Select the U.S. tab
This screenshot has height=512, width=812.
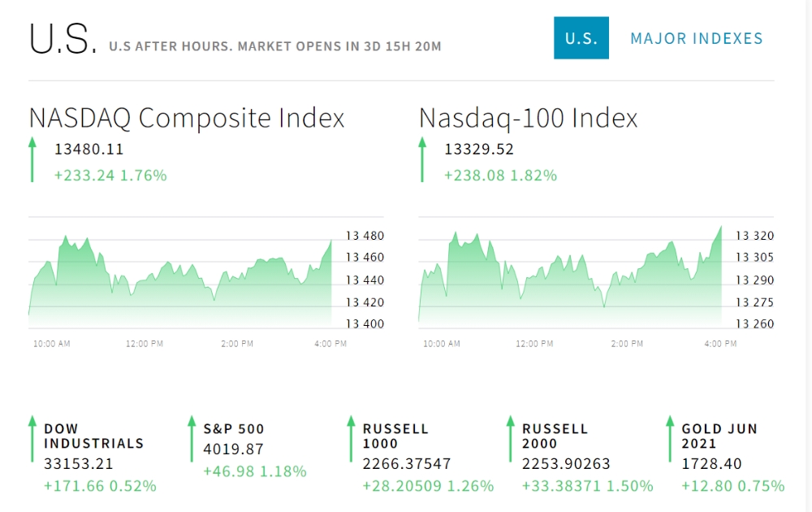pyautogui.click(x=581, y=38)
